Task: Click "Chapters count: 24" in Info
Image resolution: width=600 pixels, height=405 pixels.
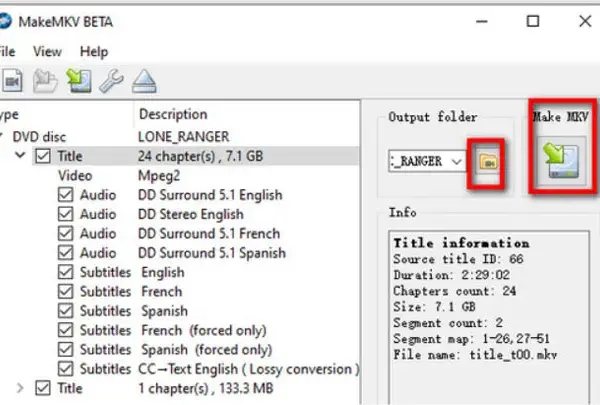Action: tap(455, 291)
